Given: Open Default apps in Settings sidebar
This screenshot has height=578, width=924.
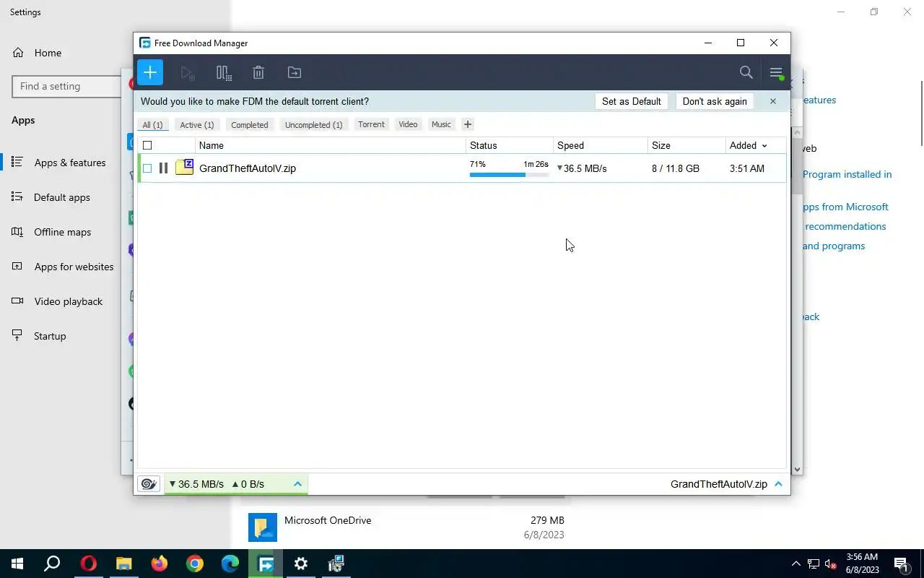Looking at the screenshot, I should [x=62, y=197].
